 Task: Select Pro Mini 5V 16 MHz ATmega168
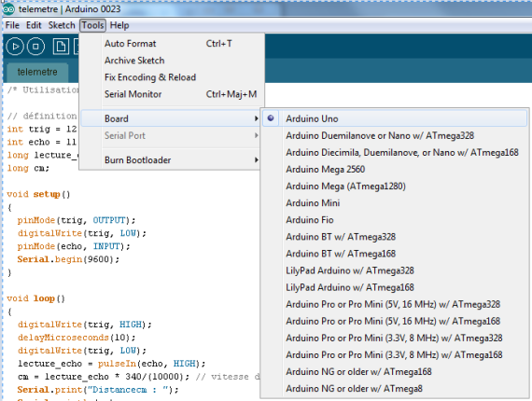[395, 321]
